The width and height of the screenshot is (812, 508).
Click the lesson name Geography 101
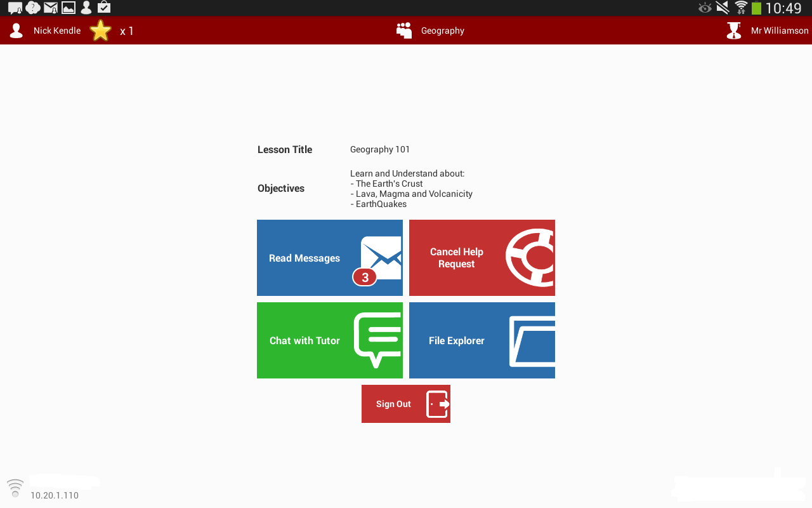pyautogui.click(x=380, y=150)
